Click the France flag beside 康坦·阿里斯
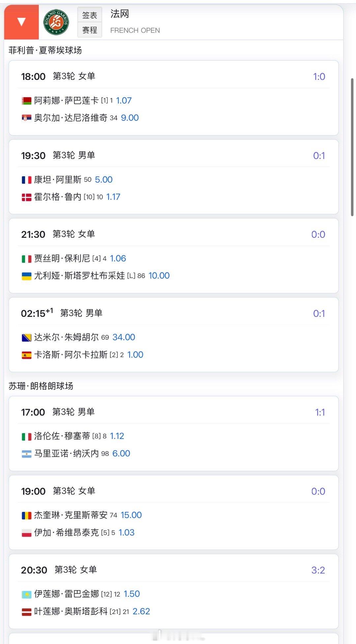Screen dimensions: 356x644 click(x=26, y=180)
